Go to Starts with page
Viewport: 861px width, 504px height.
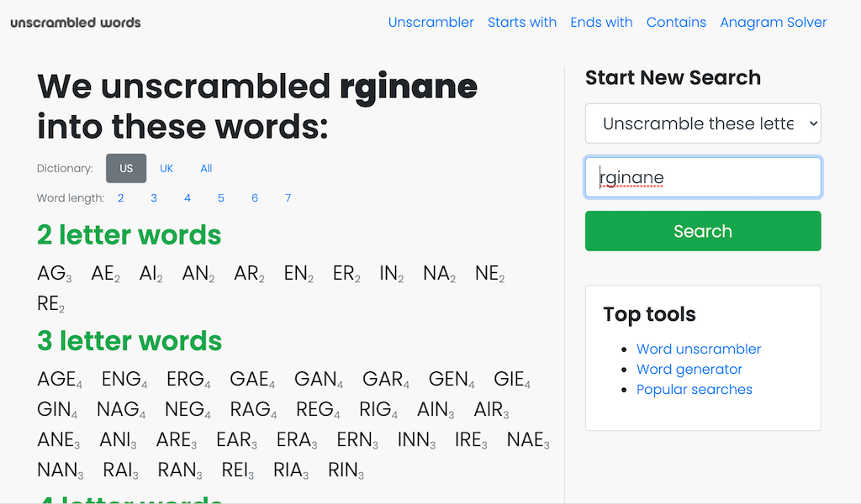pos(521,23)
